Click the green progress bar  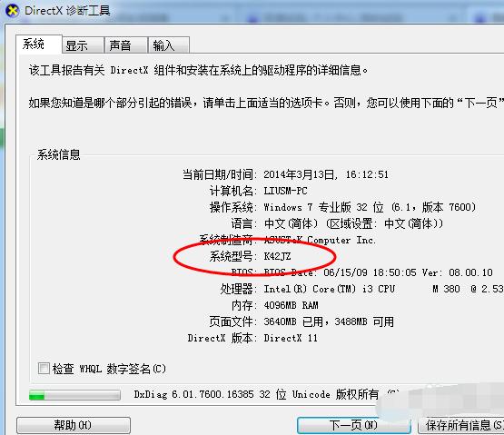point(74,395)
